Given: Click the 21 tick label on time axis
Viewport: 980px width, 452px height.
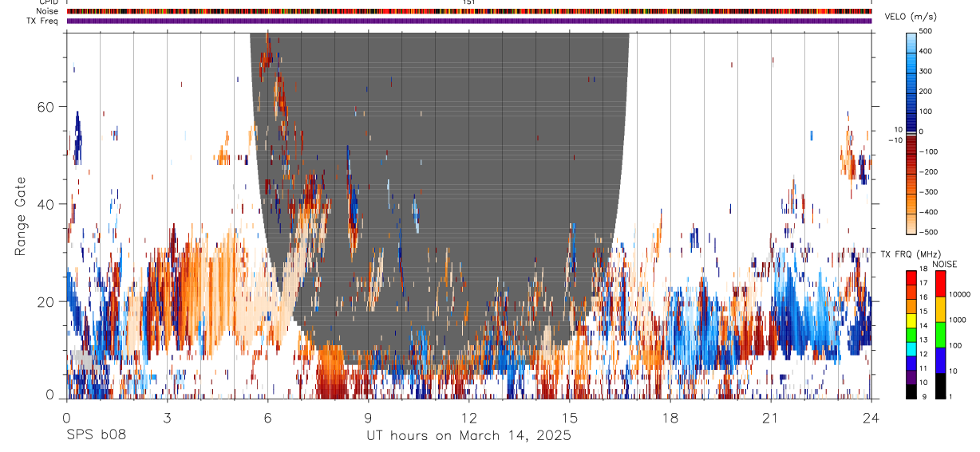Looking at the screenshot, I should 770,417.
